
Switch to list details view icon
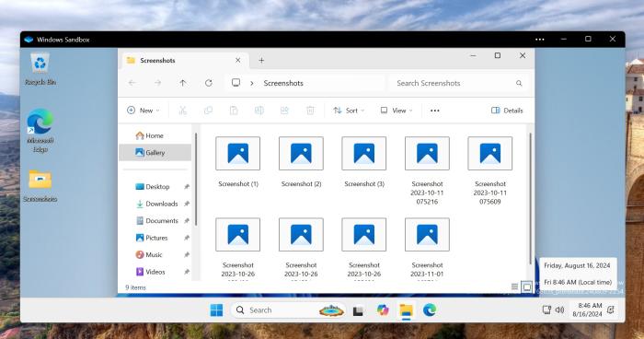click(x=514, y=286)
